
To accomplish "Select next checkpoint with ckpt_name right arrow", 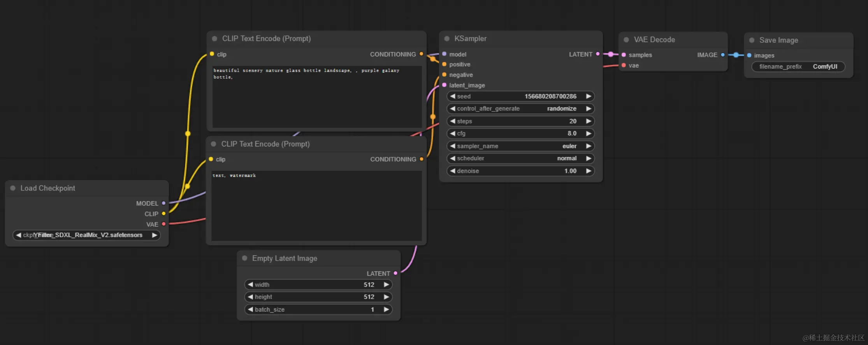I will [x=155, y=235].
